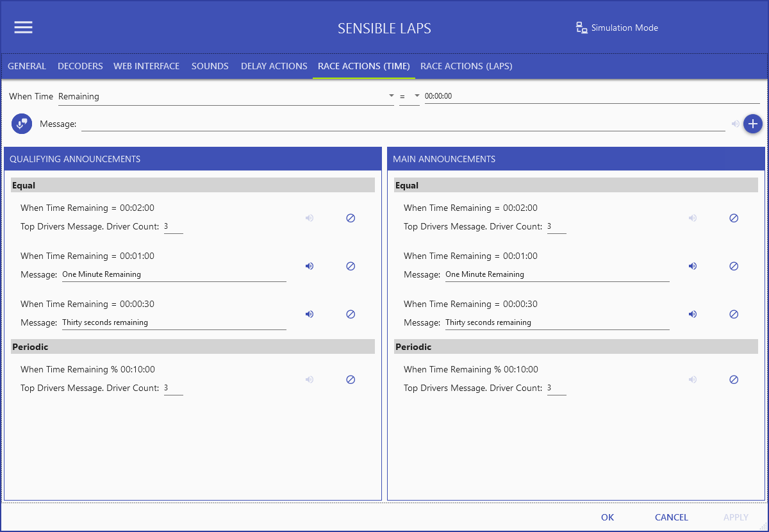Remove Qualifying 00:01:00 announcement

pos(351,266)
